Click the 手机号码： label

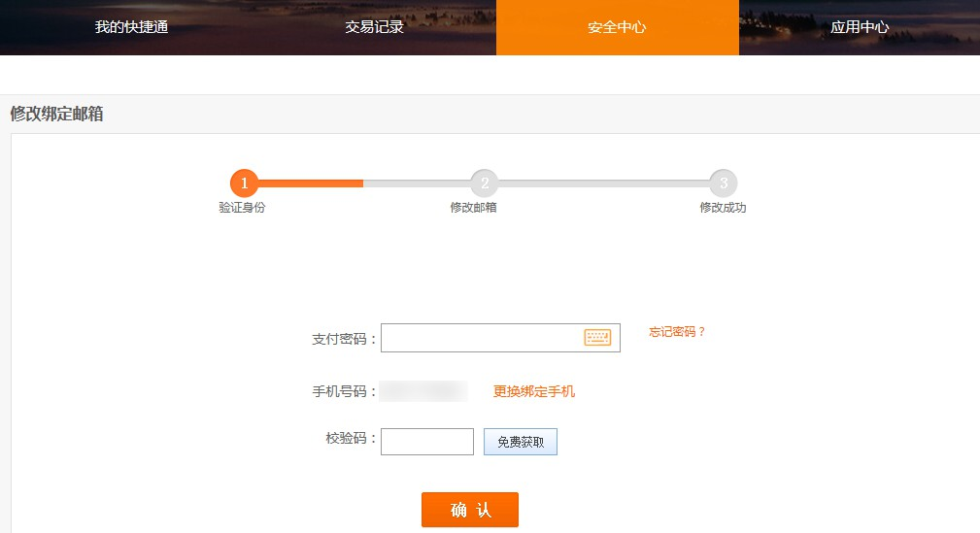[344, 391]
